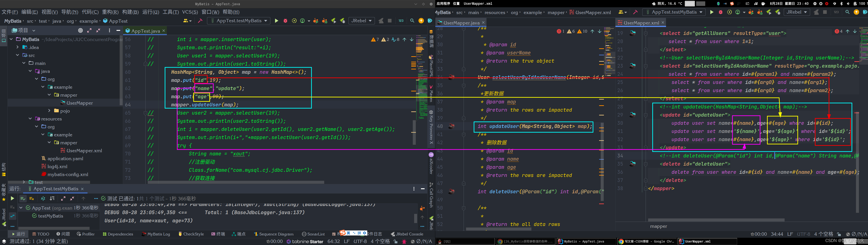Go to next highlighted error in AppTest editor
The height and width of the screenshot is (245, 868).
pyautogui.click(x=412, y=39)
